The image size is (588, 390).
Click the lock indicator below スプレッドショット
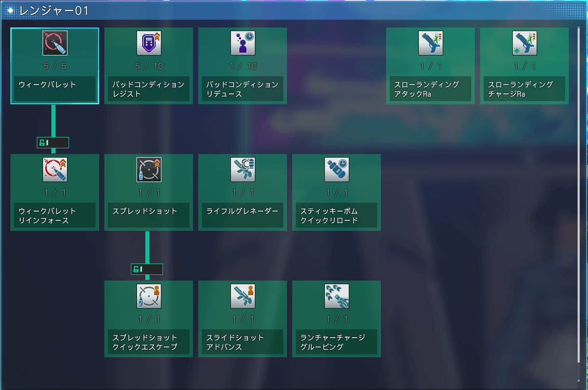(x=147, y=269)
